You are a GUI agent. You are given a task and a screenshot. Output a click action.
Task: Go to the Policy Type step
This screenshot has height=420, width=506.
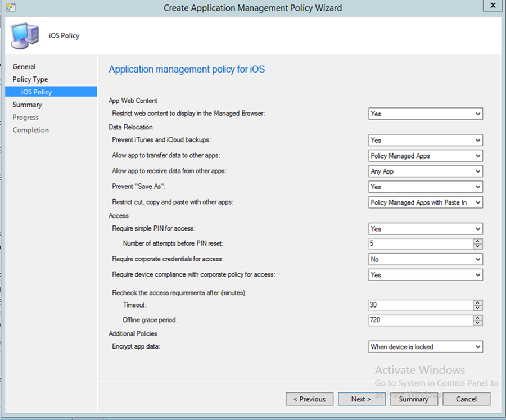click(x=30, y=79)
